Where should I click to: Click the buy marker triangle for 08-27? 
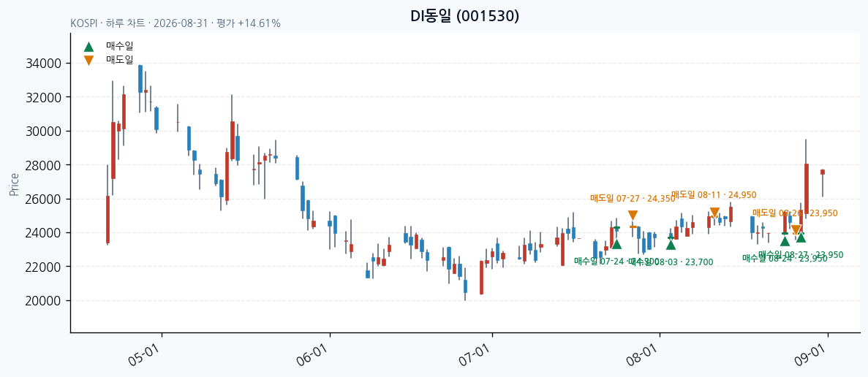click(801, 237)
